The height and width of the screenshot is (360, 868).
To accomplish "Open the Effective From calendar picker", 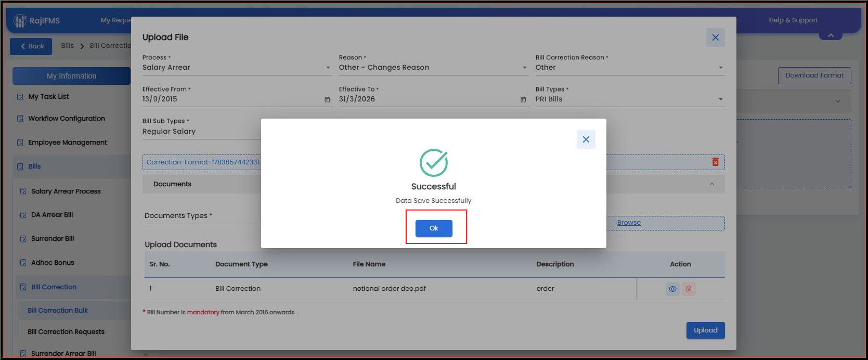I will (x=327, y=99).
